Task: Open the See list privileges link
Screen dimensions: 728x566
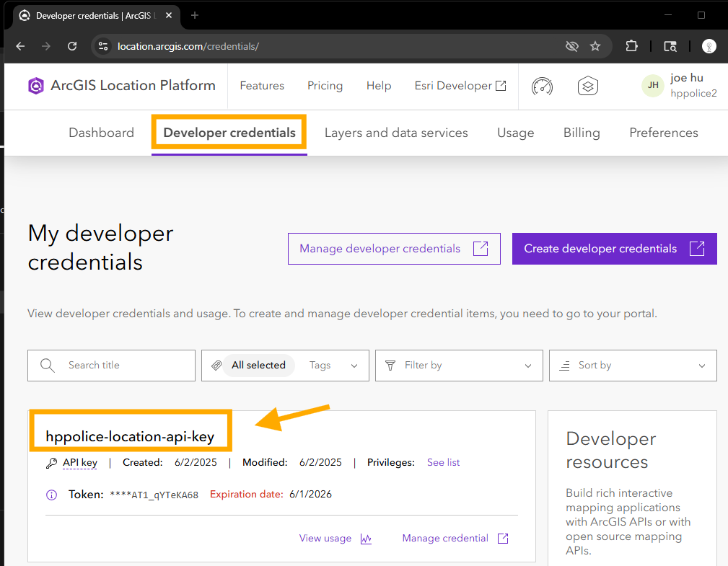Action: 444,463
